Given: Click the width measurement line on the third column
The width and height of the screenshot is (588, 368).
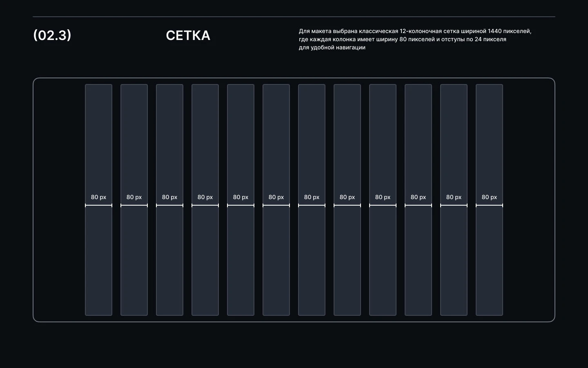Looking at the screenshot, I should point(169,205).
